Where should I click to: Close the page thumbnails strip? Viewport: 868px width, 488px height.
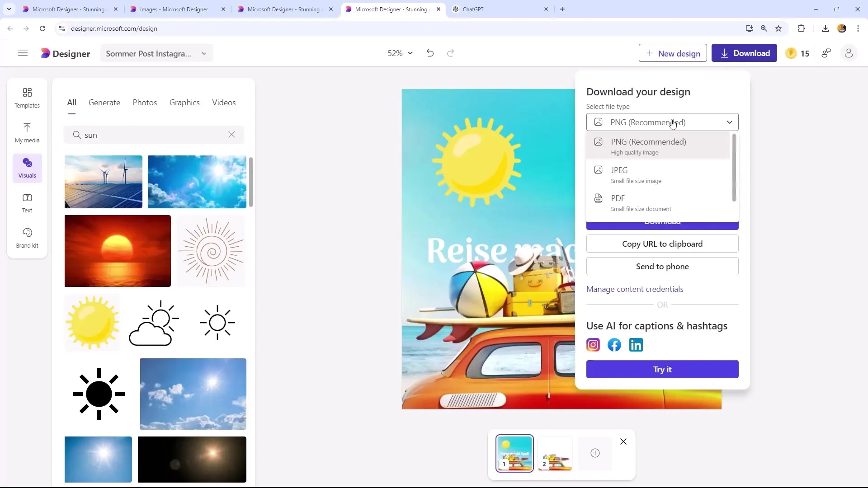point(623,441)
